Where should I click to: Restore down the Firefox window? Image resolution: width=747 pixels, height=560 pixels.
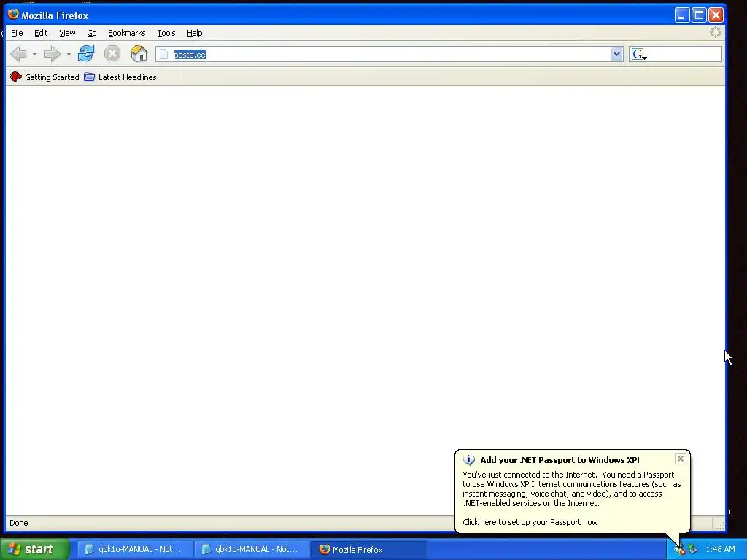[x=699, y=15]
